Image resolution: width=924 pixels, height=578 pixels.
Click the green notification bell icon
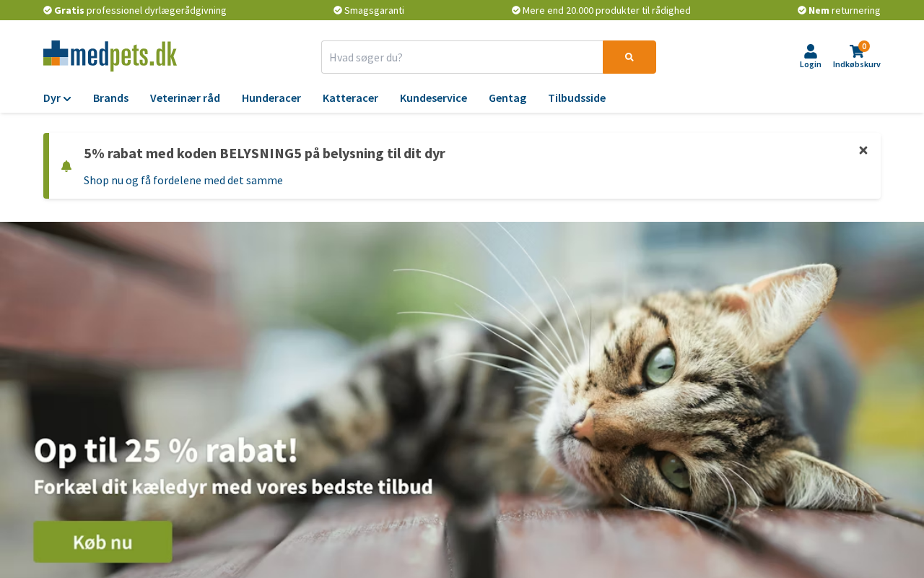coord(66,166)
